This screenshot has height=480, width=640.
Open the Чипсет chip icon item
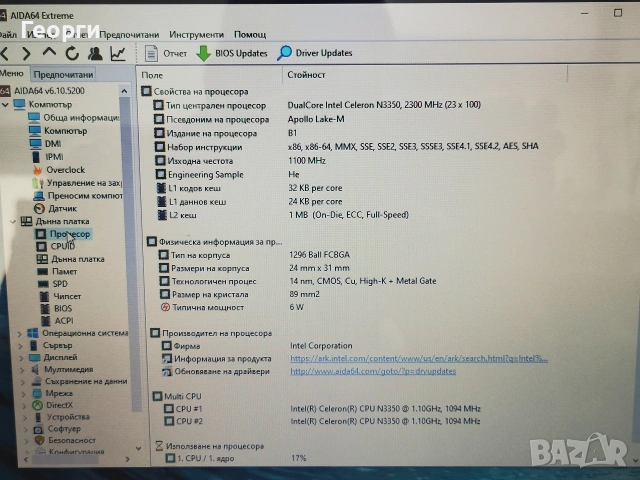point(45,296)
